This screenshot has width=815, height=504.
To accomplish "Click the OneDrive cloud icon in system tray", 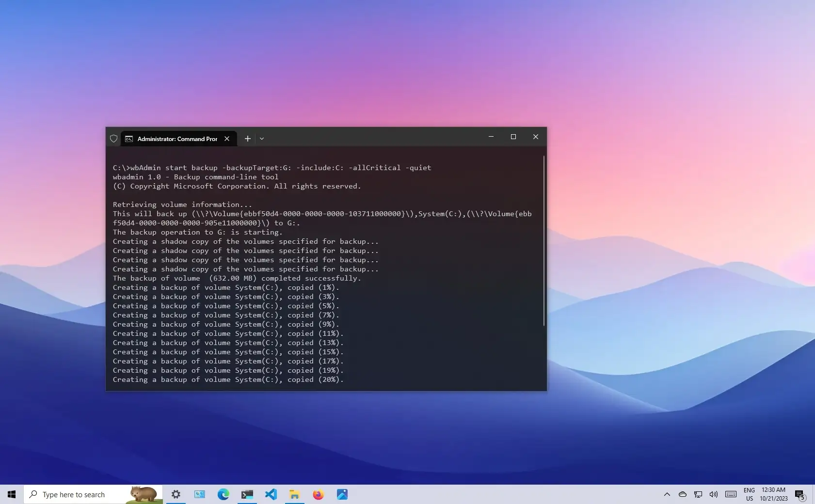I will point(683,494).
